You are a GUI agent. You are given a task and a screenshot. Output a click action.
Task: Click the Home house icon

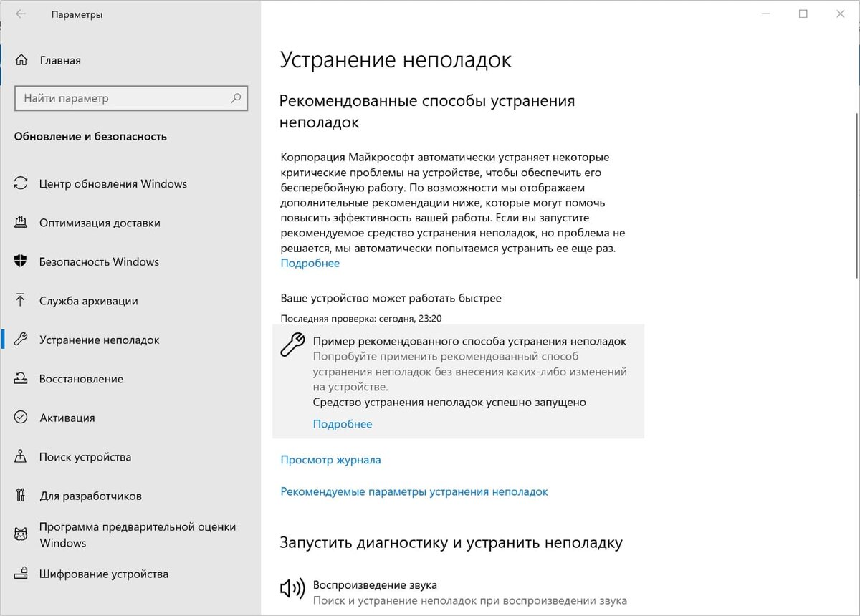click(x=21, y=60)
